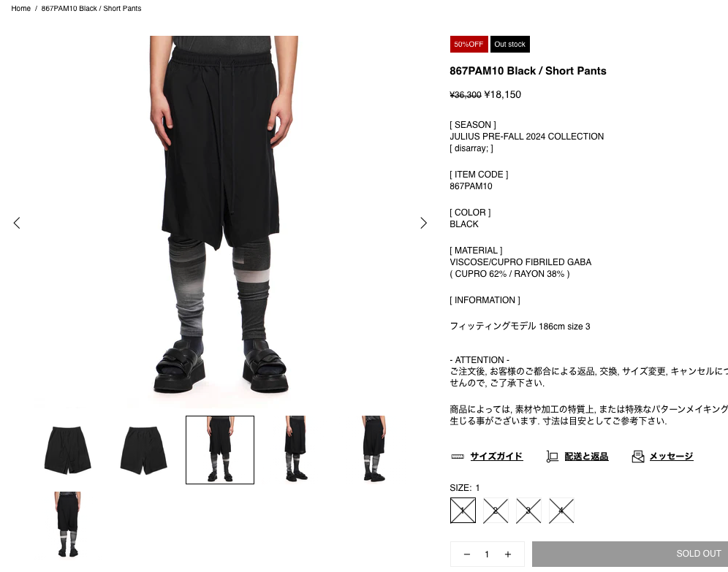View first thumbnail of shorts front flat
This screenshot has width=728, height=572.
click(68, 450)
